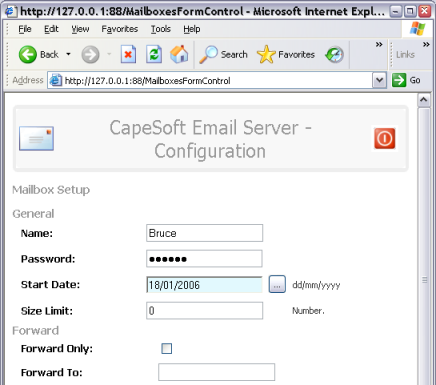Click the Go button next to address
Image resolution: width=436 pixels, height=385 pixels.
click(406, 80)
